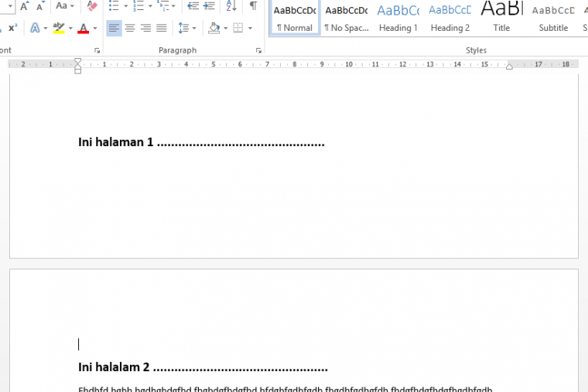
Task: Click the Sort A-Z icon
Action: (x=231, y=6)
